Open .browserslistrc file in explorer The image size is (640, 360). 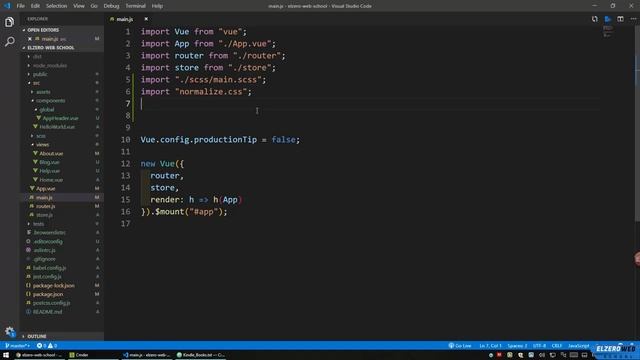49,233
